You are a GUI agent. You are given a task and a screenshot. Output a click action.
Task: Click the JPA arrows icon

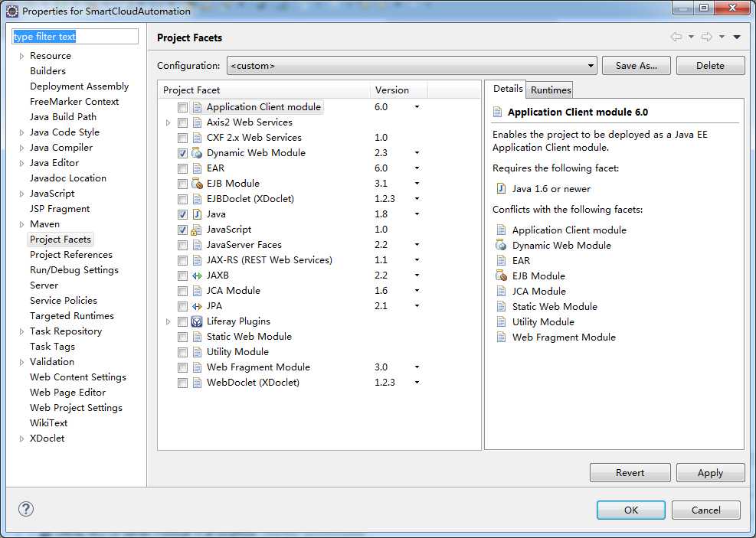(x=197, y=306)
